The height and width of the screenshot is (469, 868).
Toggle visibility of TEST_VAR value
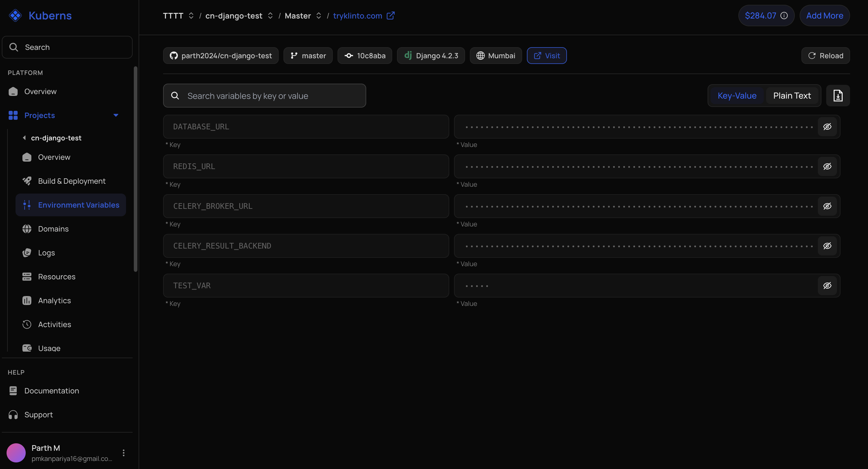pos(828,286)
